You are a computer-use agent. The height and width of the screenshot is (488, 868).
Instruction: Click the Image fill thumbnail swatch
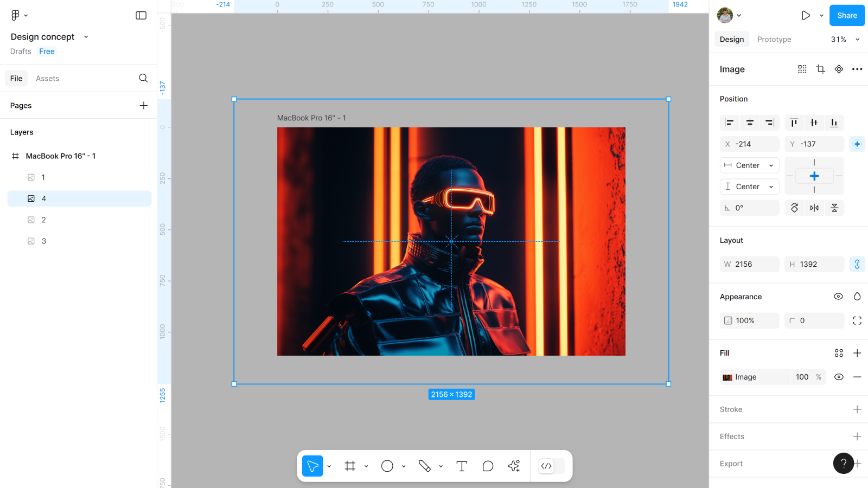click(727, 377)
